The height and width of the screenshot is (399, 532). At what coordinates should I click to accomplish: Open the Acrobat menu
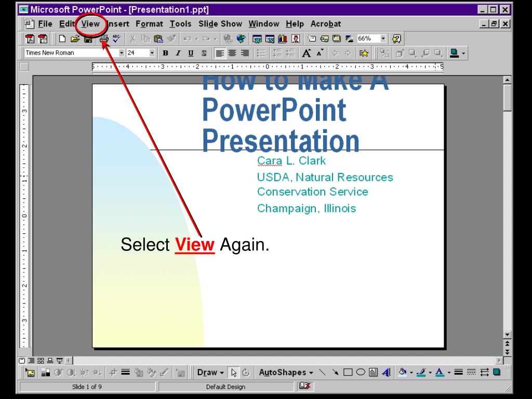tap(326, 24)
